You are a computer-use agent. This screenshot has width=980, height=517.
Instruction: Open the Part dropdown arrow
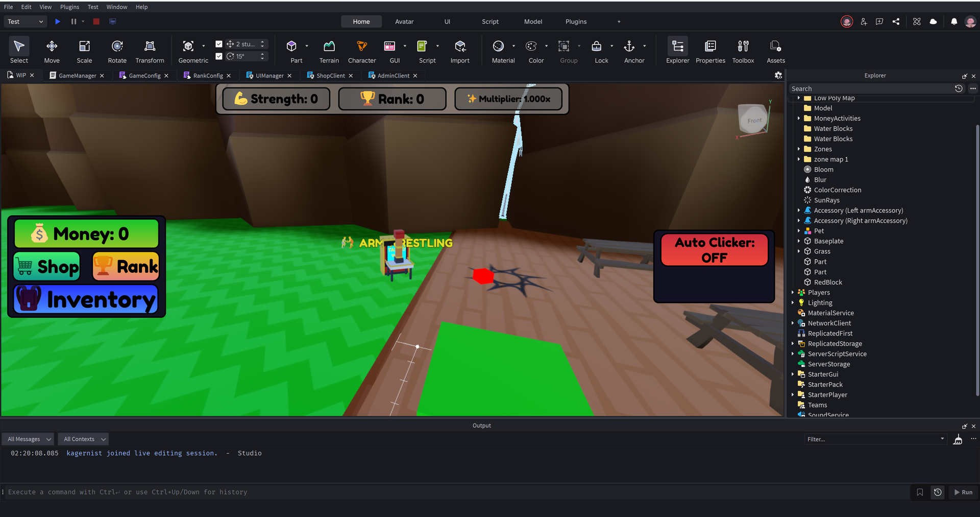307,46
